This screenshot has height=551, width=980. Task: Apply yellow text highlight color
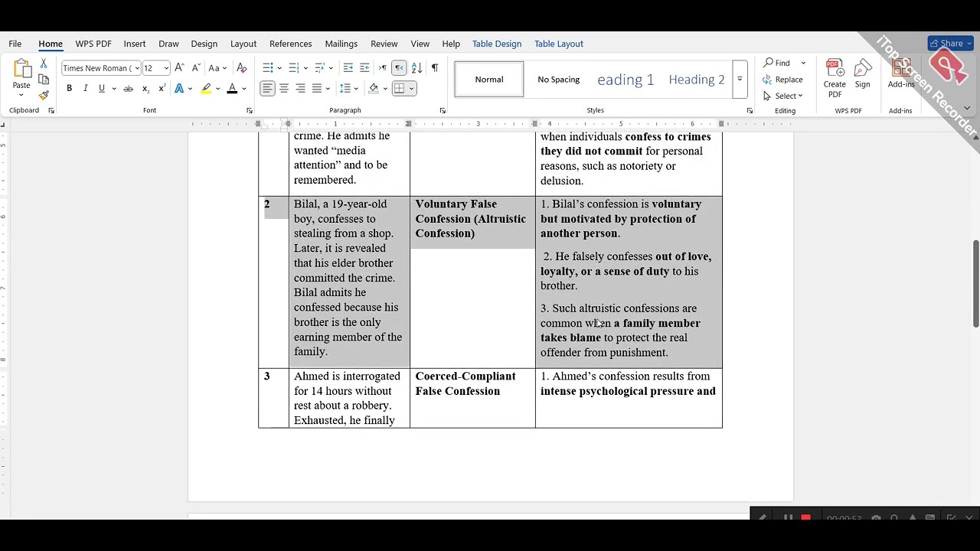[x=206, y=89]
